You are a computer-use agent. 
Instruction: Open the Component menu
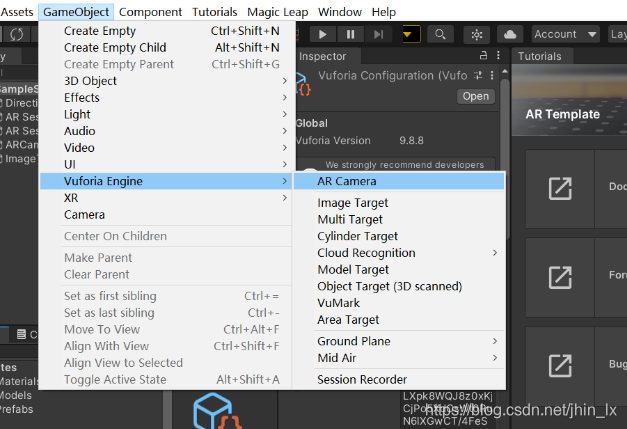coord(150,12)
